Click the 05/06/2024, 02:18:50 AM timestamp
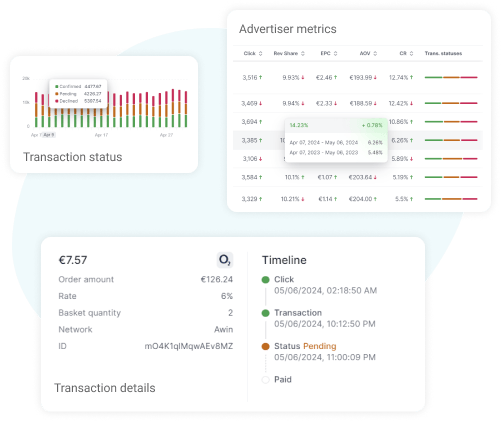Viewport: 501px width, 422px height. pos(325,291)
